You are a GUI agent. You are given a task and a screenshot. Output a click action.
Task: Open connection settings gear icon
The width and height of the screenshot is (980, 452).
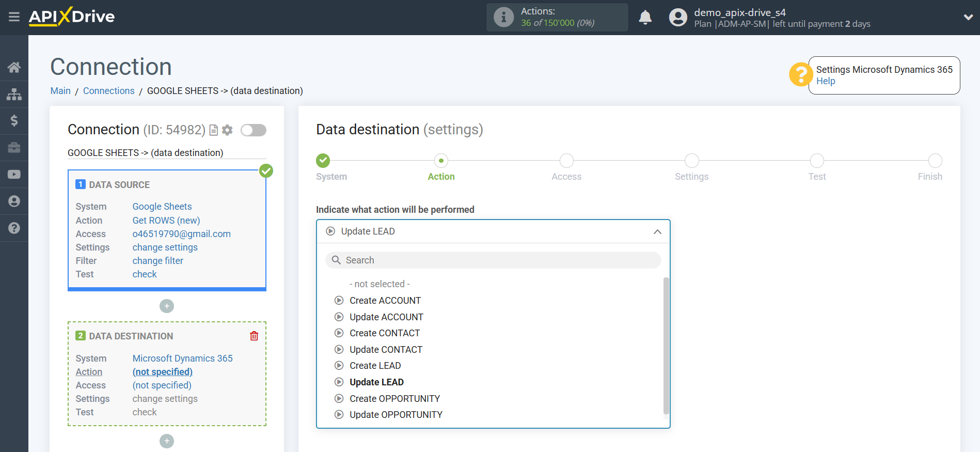coord(227,130)
